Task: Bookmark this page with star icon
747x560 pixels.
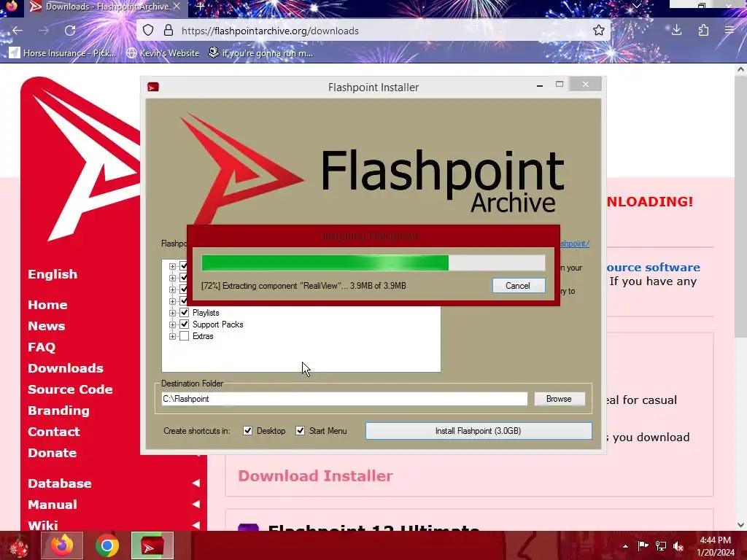Action: (599, 31)
